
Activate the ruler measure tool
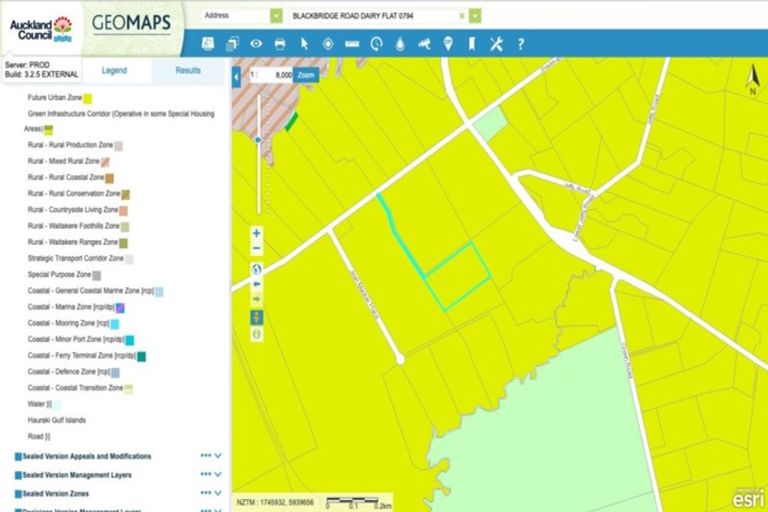pyautogui.click(x=352, y=44)
